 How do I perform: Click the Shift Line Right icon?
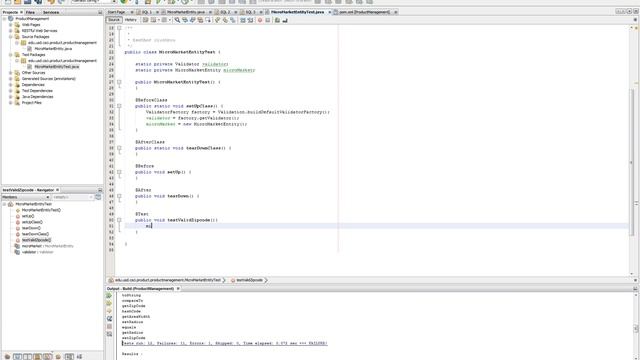point(250,20)
